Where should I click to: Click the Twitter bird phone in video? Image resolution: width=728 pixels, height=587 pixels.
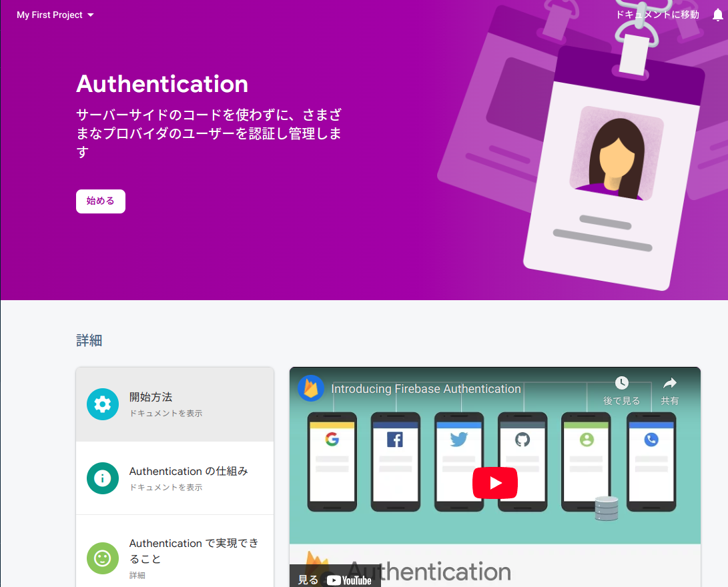pos(458,462)
